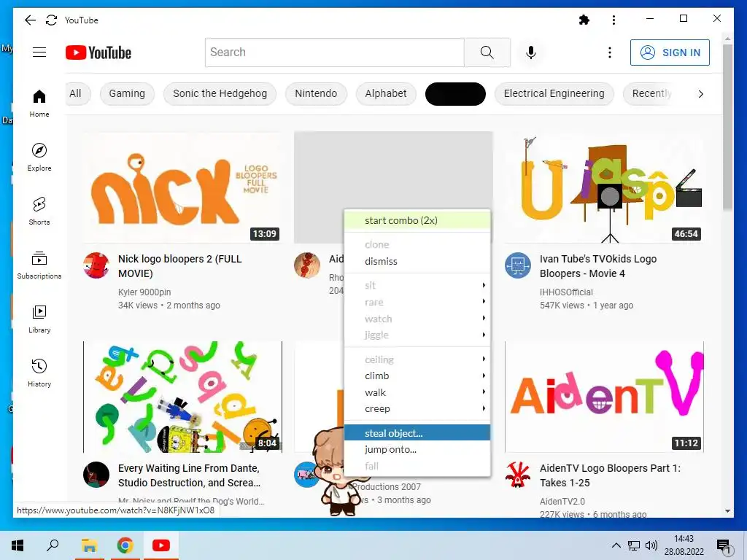
Task: Select the Nintendo chip
Action: (x=316, y=93)
